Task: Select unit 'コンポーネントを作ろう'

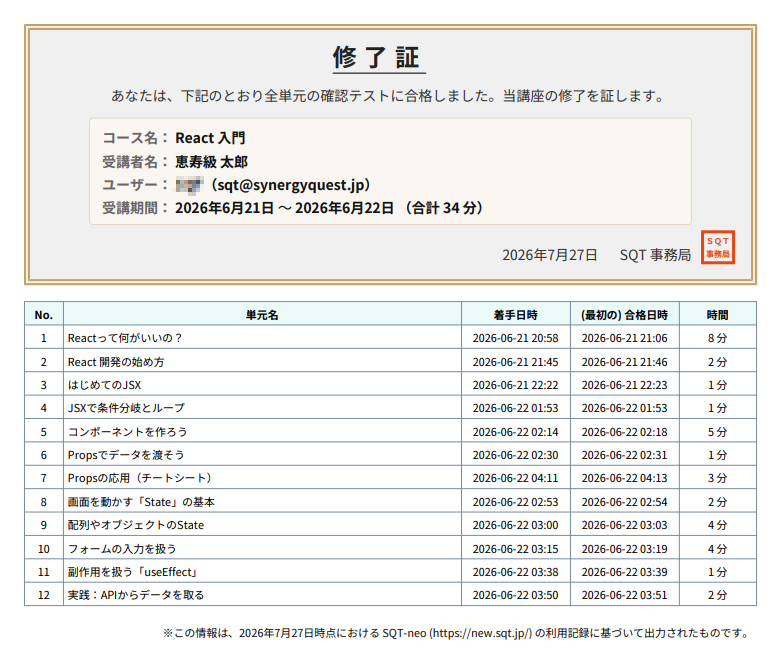Action: [128, 432]
